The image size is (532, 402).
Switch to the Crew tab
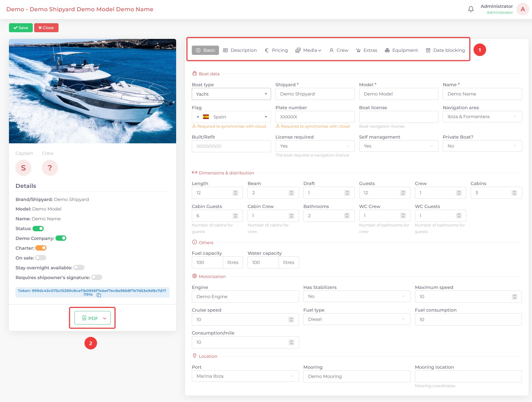point(339,50)
